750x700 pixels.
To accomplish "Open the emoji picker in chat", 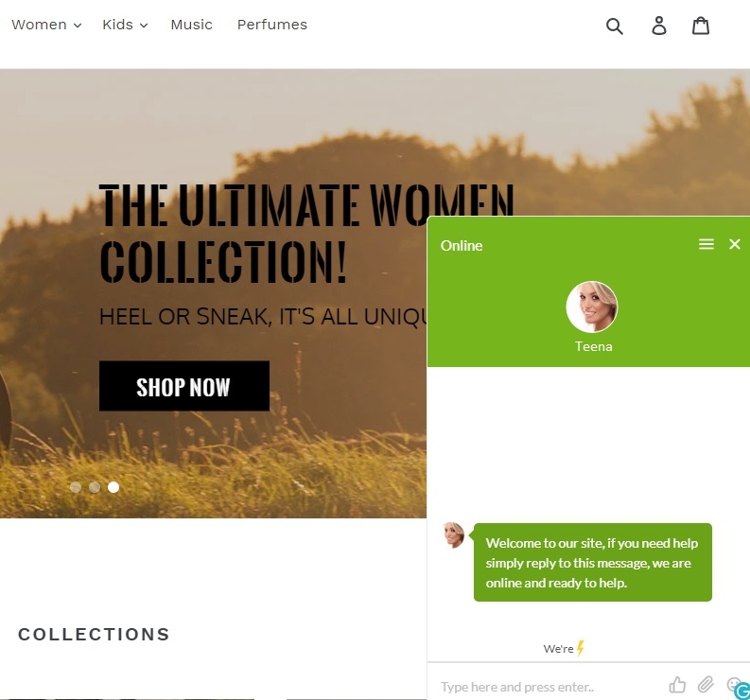I will click(733, 684).
